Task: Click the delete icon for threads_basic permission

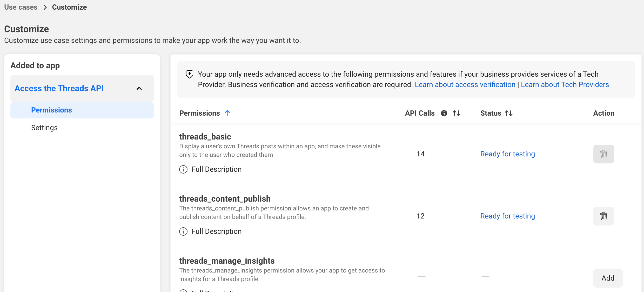Action: [603, 154]
